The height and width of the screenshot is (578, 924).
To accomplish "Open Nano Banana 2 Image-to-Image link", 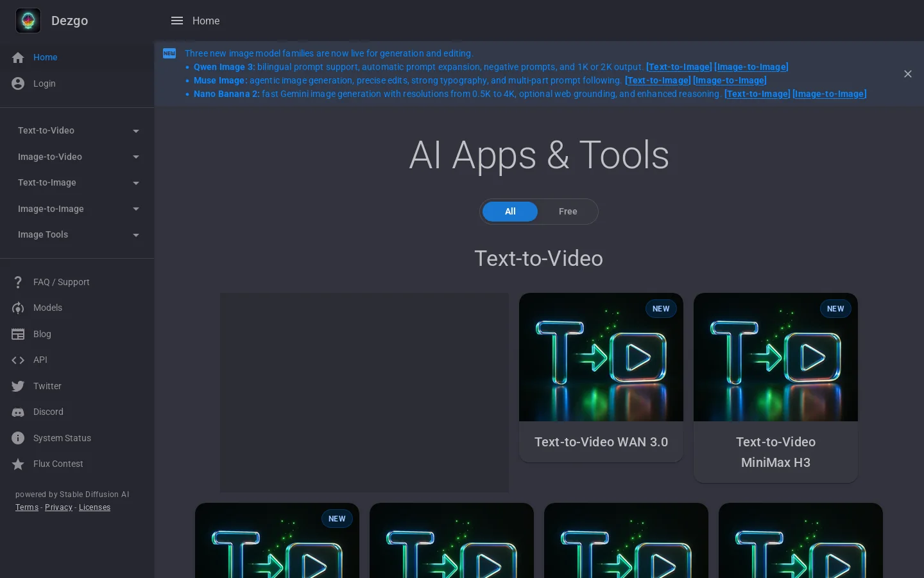I will (830, 94).
